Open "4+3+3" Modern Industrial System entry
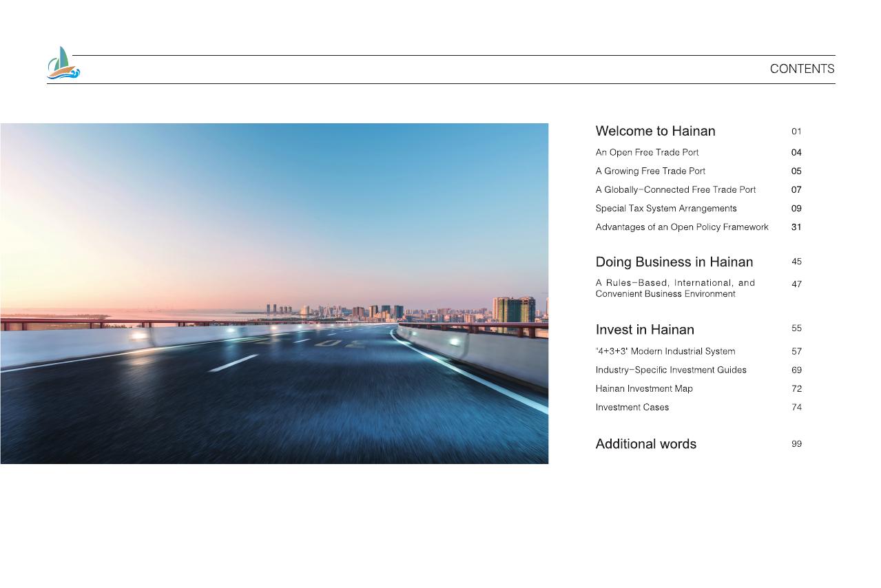 (665, 351)
